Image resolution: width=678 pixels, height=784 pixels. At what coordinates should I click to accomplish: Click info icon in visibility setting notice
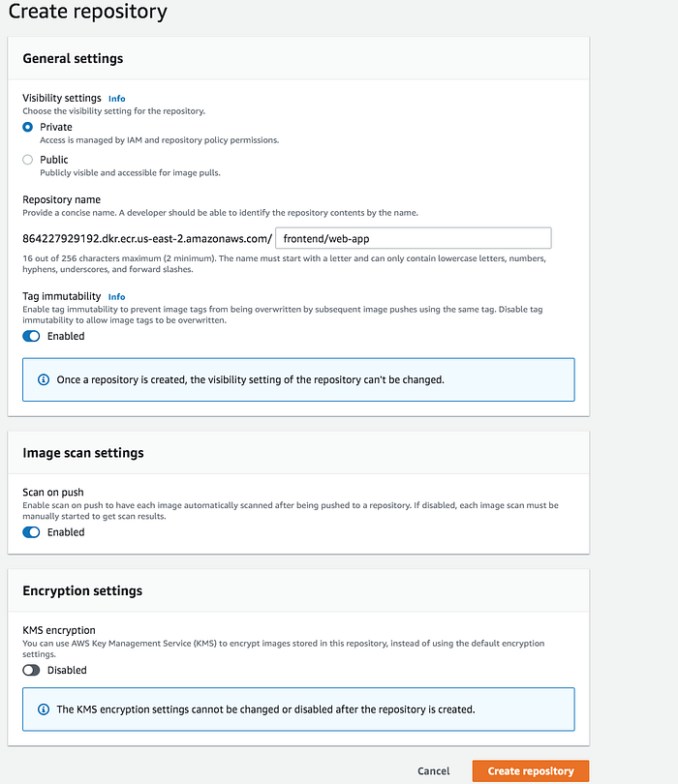pyautogui.click(x=43, y=379)
